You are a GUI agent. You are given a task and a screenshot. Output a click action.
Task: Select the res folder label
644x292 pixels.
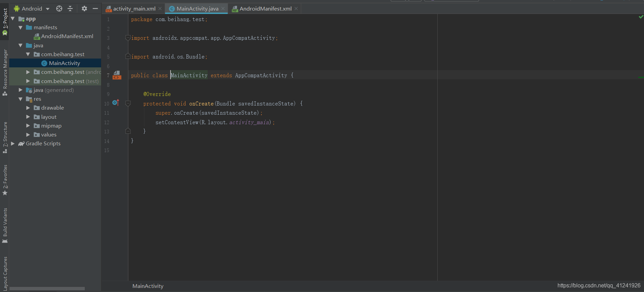[x=37, y=99]
